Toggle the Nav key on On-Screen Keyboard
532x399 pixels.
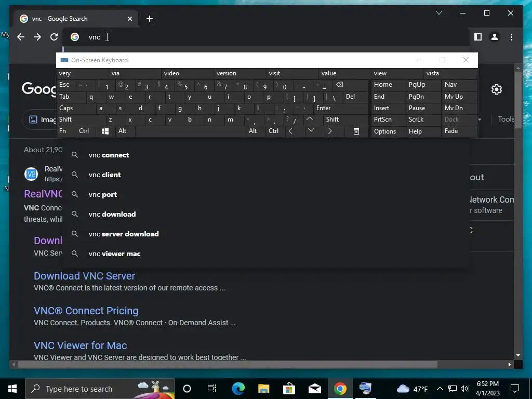click(459, 85)
